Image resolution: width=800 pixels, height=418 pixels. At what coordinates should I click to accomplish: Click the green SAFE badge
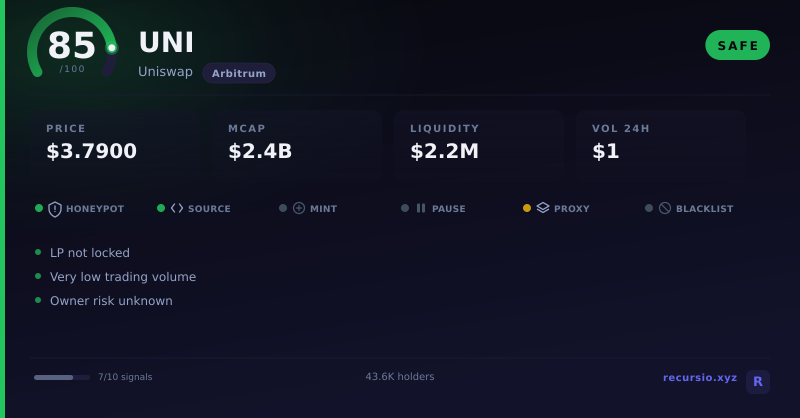(737, 45)
